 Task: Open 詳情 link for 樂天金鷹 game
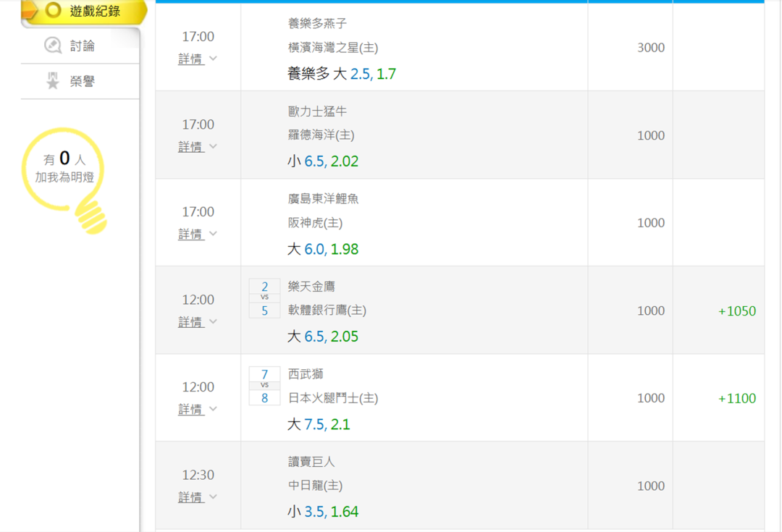tap(190, 322)
